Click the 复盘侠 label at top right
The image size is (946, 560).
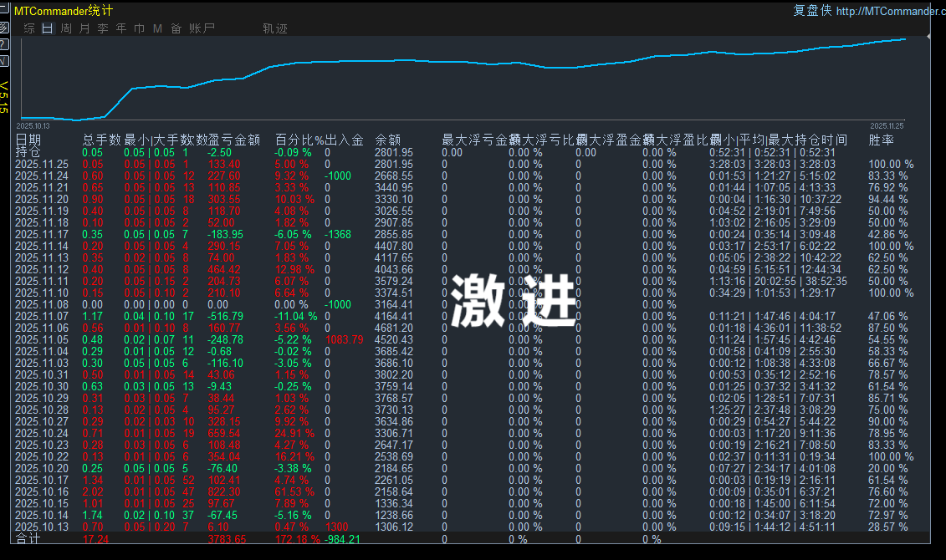(x=811, y=10)
